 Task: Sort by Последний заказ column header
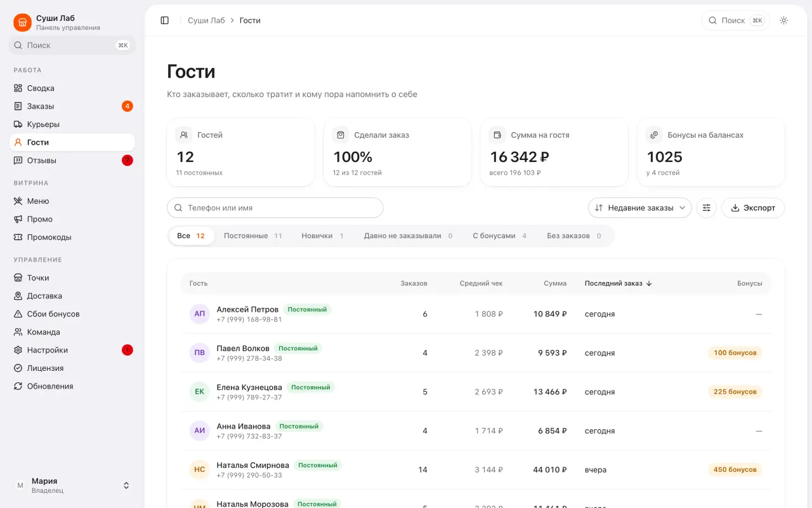pyautogui.click(x=619, y=284)
